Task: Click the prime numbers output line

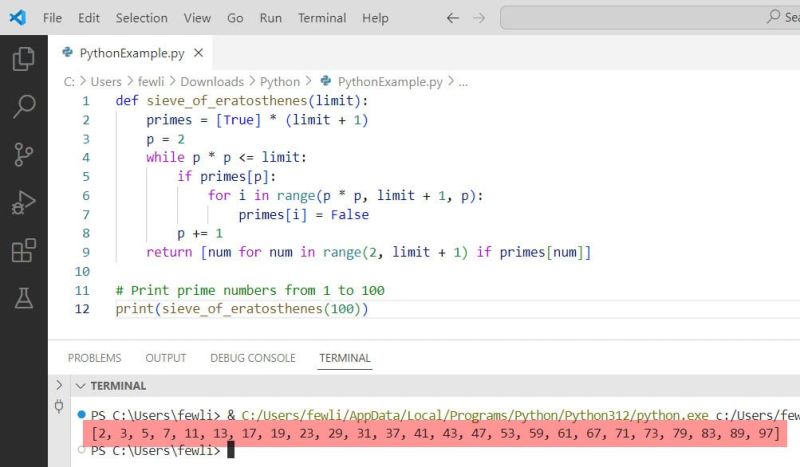Action: click(436, 433)
